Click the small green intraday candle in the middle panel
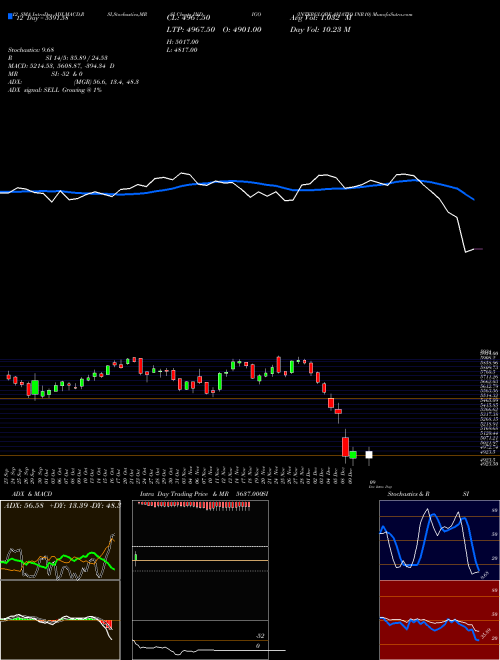 click(x=136, y=557)
